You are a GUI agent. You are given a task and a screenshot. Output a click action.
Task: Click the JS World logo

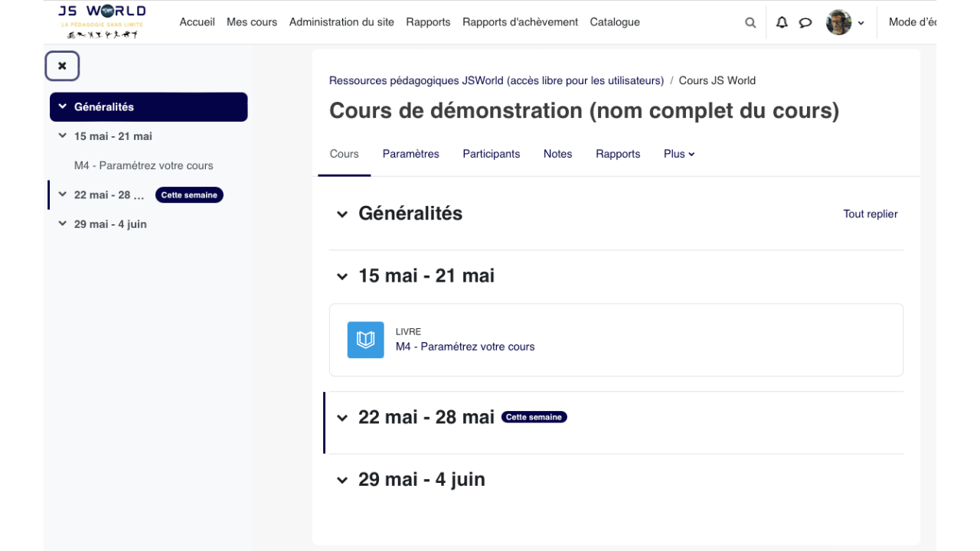pos(102,21)
